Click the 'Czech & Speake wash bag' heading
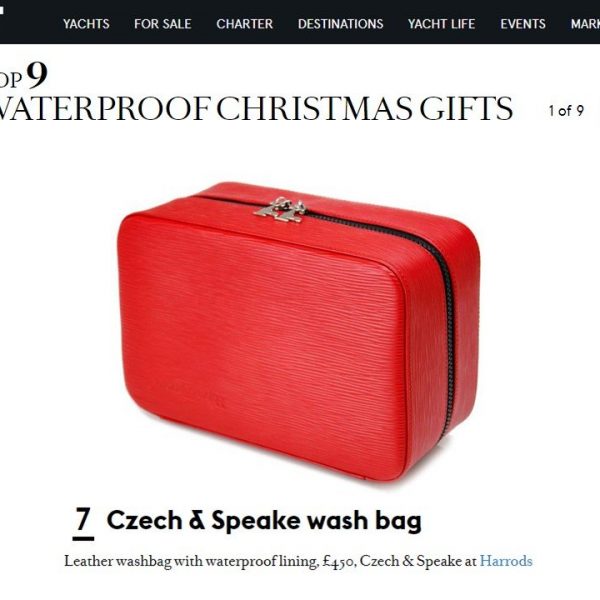 [x=264, y=521]
